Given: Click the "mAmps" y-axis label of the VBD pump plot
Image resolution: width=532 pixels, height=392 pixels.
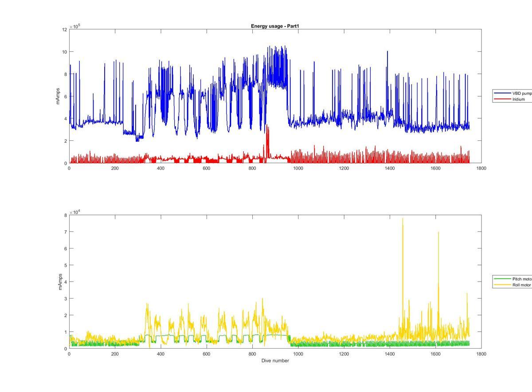Looking at the screenshot, I should click(58, 96).
